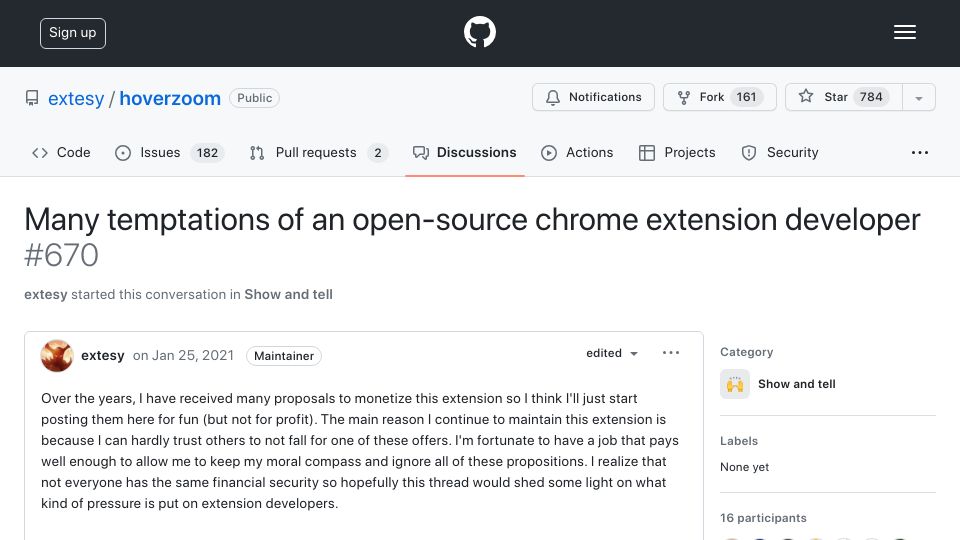Click the Issues circle-dot icon
Screen dimensions: 960x540
coord(123,153)
